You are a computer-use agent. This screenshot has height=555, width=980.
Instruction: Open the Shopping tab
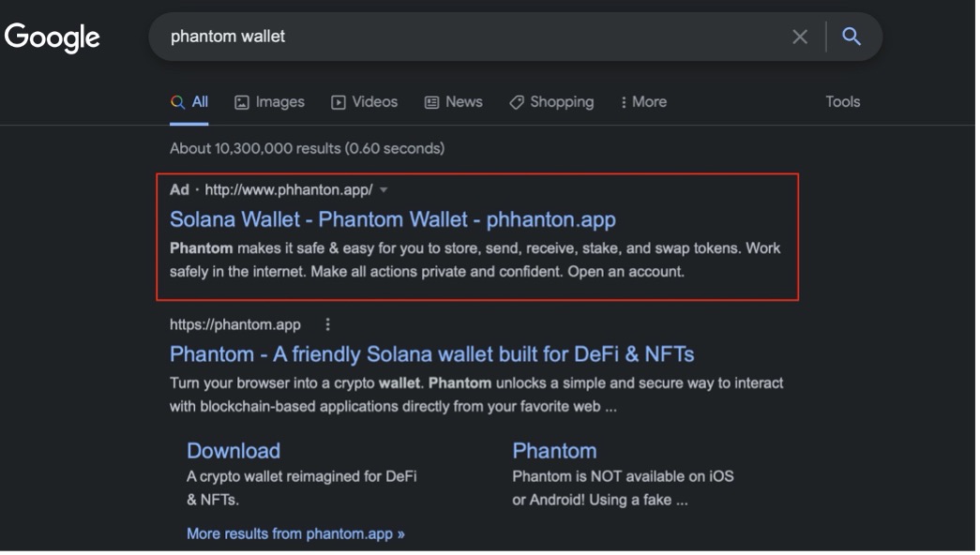pos(551,102)
